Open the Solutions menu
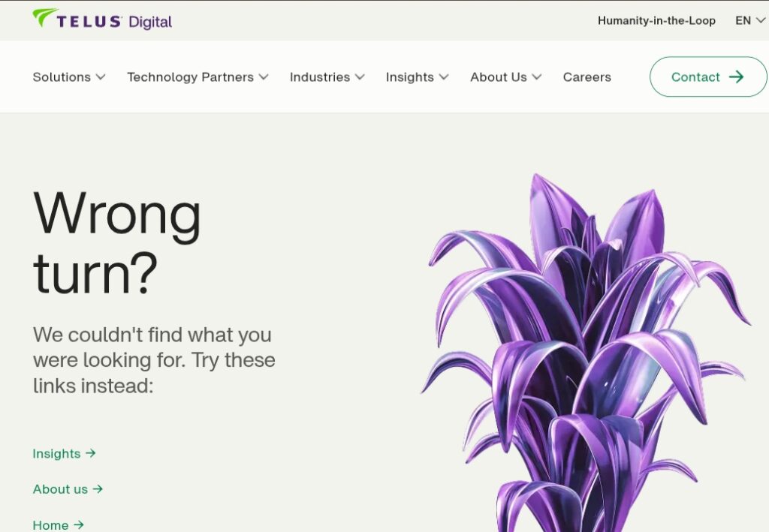This screenshot has height=532, width=769. click(x=62, y=77)
